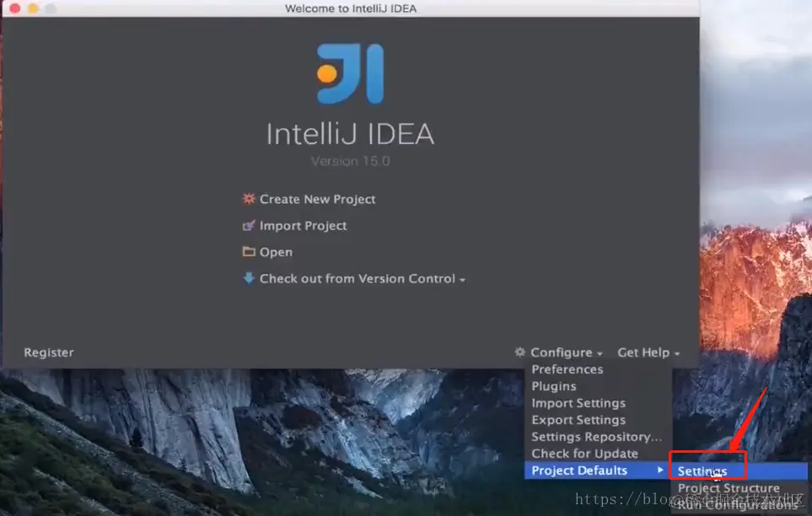Open Settings Repository... menu entry
Screen dimensions: 812x516
598,437
